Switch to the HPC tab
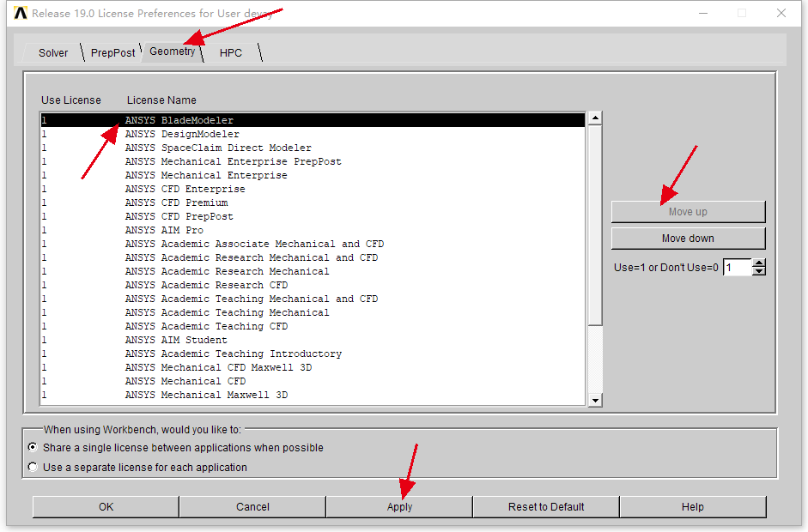 [x=230, y=53]
